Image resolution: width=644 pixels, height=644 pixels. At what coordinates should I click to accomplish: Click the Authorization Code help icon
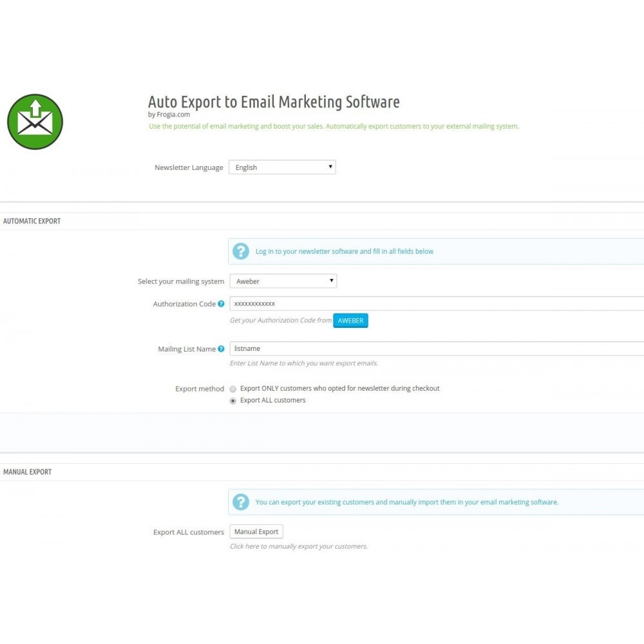point(221,304)
